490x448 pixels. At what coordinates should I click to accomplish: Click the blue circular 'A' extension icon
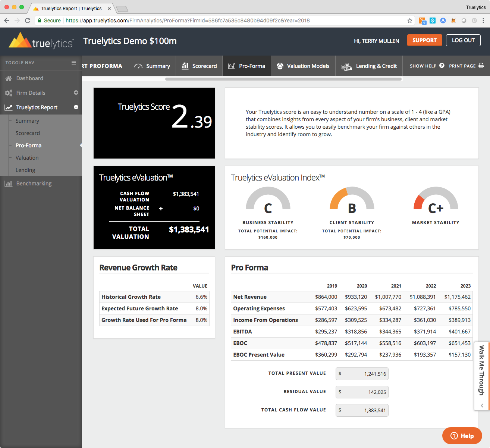tap(443, 21)
